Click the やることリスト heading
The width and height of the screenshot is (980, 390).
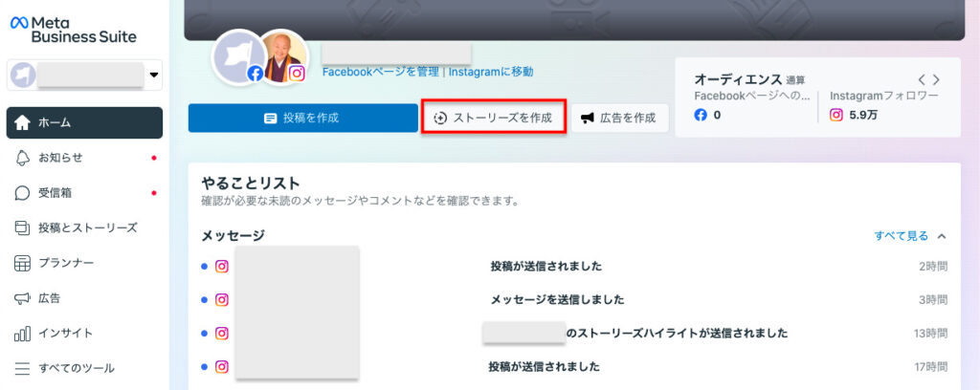click(251, 183)
